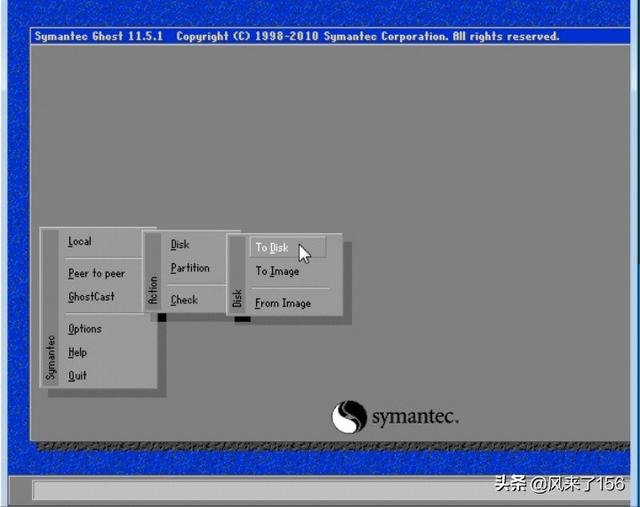The height and width of the screenshot is (507, 640).
Task: Choose From Image in the Disk submenu
Action: pyautogui.click(x=283, y=303)
